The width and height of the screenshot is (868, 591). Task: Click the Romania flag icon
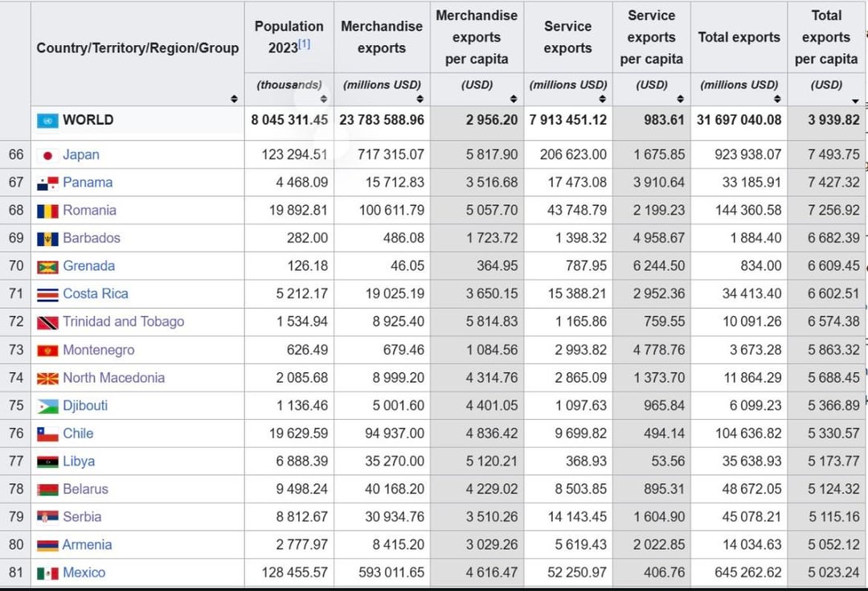[47, 211]
